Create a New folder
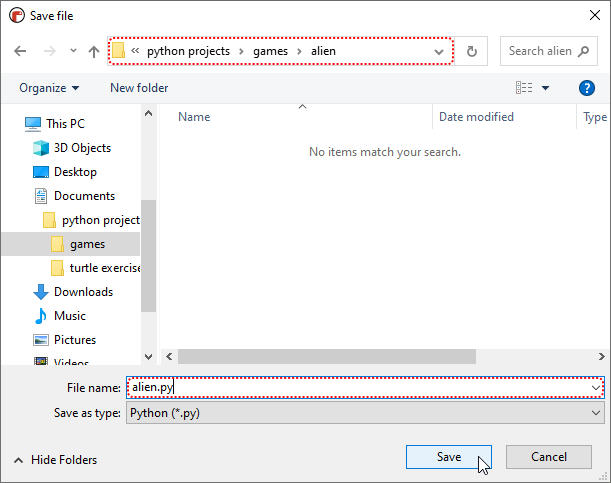The image size is (611, 483). pos(139,88)
